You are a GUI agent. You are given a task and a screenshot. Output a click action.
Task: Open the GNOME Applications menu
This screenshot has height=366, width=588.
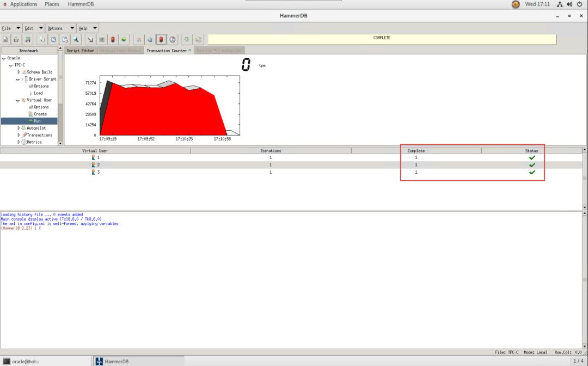pos(23,4)
